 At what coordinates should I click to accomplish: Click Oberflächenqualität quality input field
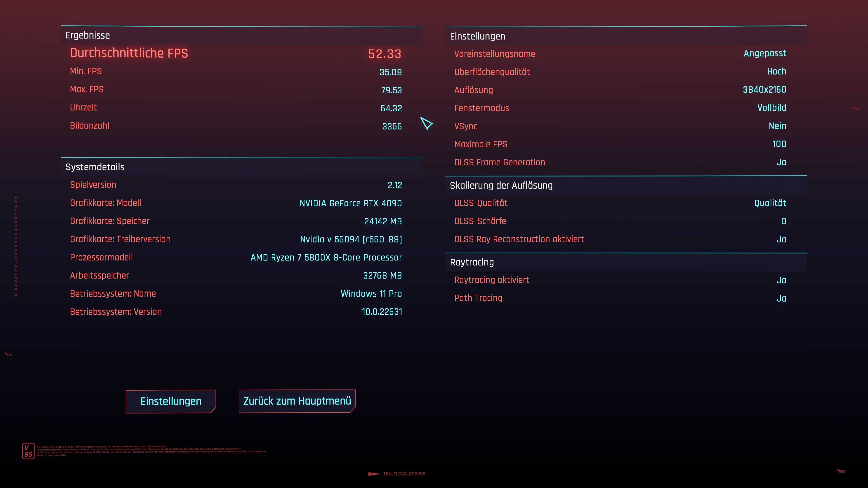click(x=777, y=71)
